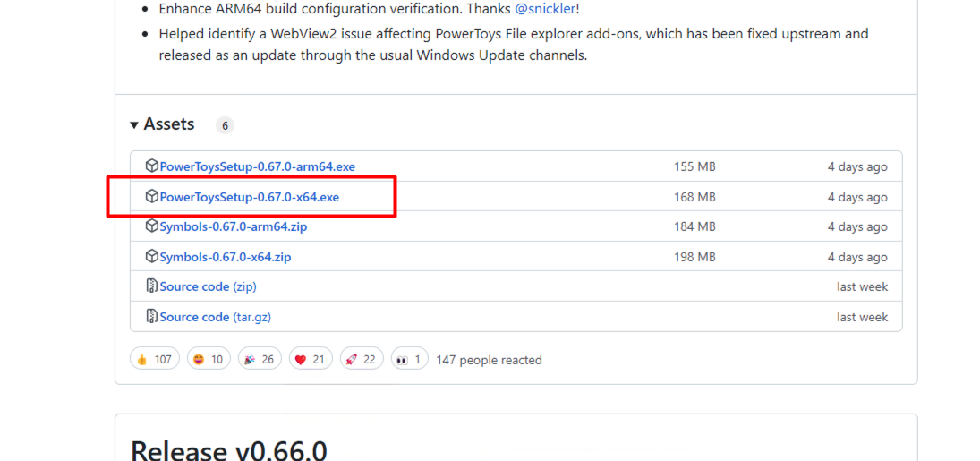Screen dimensions: 980x461
Task: Click zip file icon for Source code (zip)
Action: click(x=152, y=286)
